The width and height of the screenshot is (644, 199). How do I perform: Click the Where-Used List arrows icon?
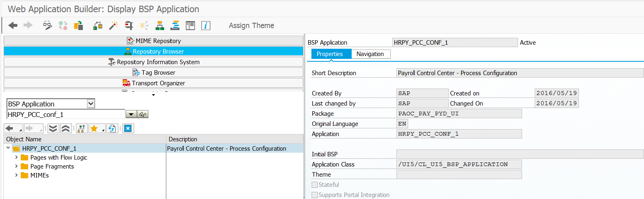pos(144,26)
